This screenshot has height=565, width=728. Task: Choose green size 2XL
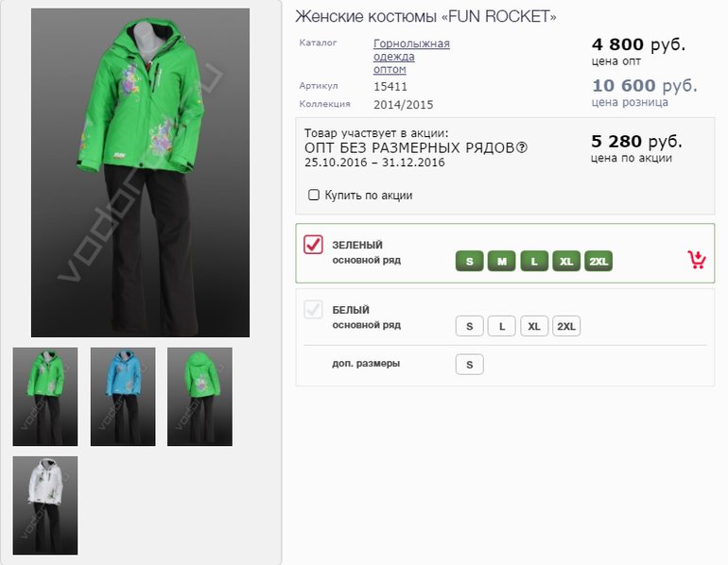598,261
